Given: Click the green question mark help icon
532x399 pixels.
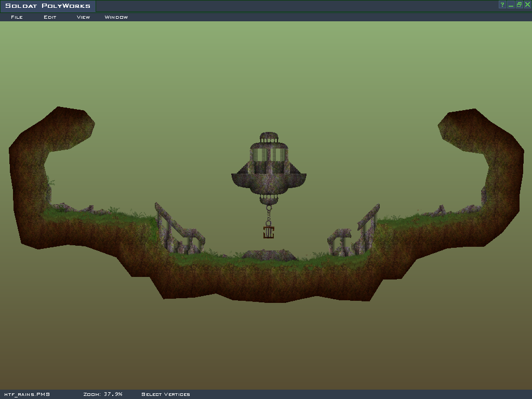Looking at the screenshot, I should (502, 5).
